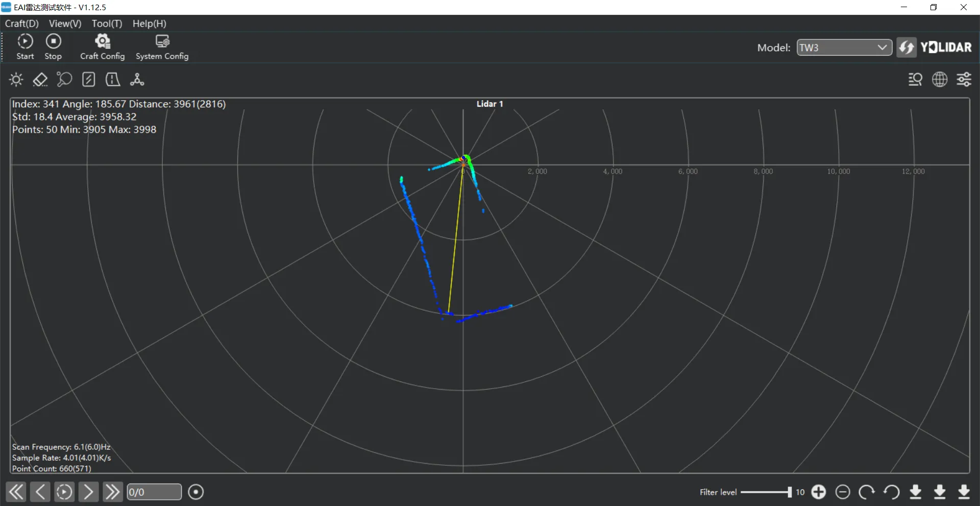Zoom out with the minus circle icon
Image resolution: width=980 pixels, height=506 pixels.
click(x=843, y=492)
